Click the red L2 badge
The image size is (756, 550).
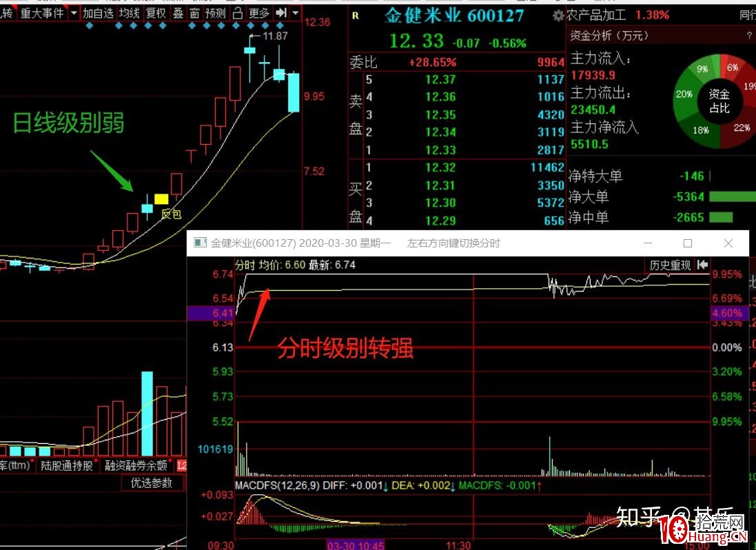[182, 466]
